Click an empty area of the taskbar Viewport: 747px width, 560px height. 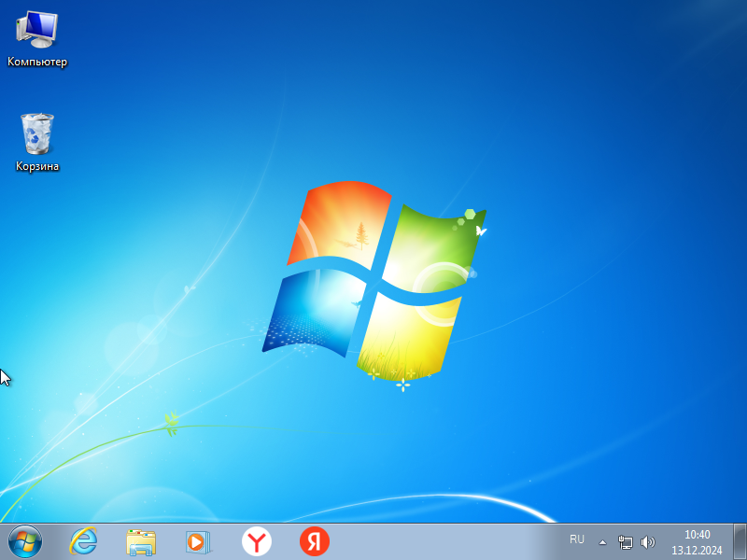pos(439,541)
